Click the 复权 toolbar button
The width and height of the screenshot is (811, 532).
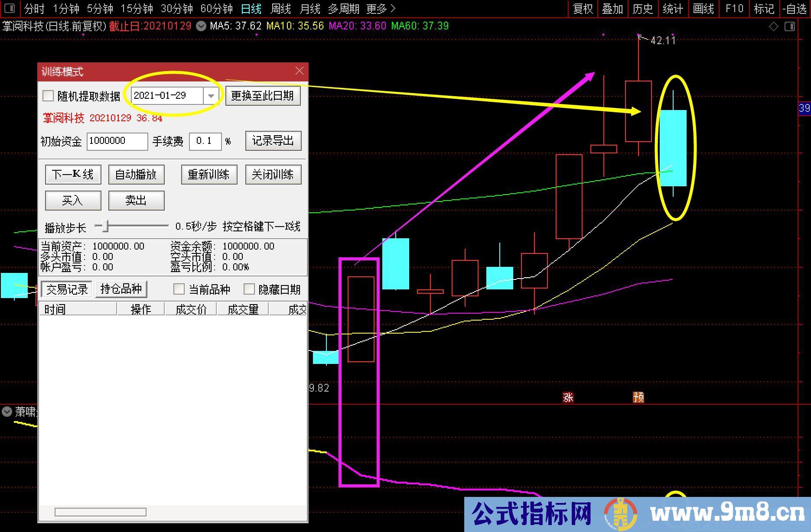coord(583,9)
